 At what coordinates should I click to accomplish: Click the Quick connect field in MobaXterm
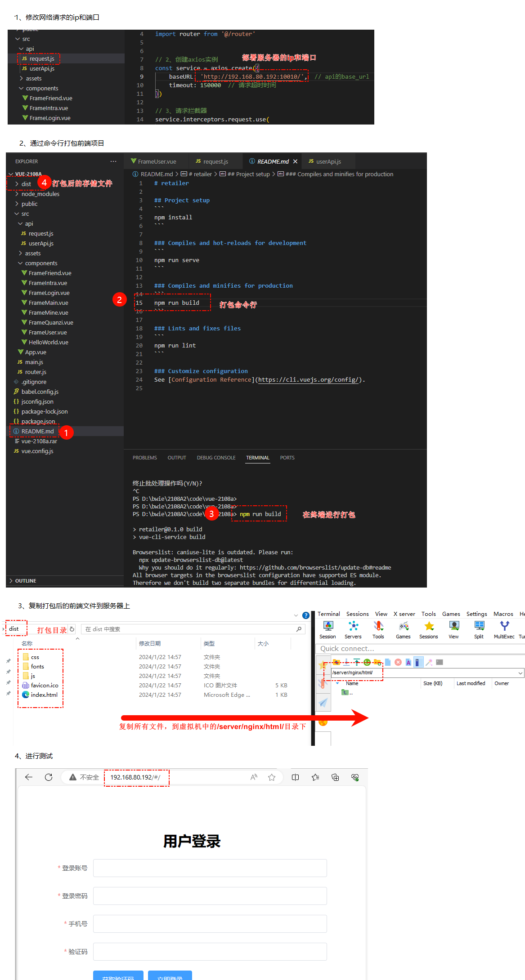[420, 649]
